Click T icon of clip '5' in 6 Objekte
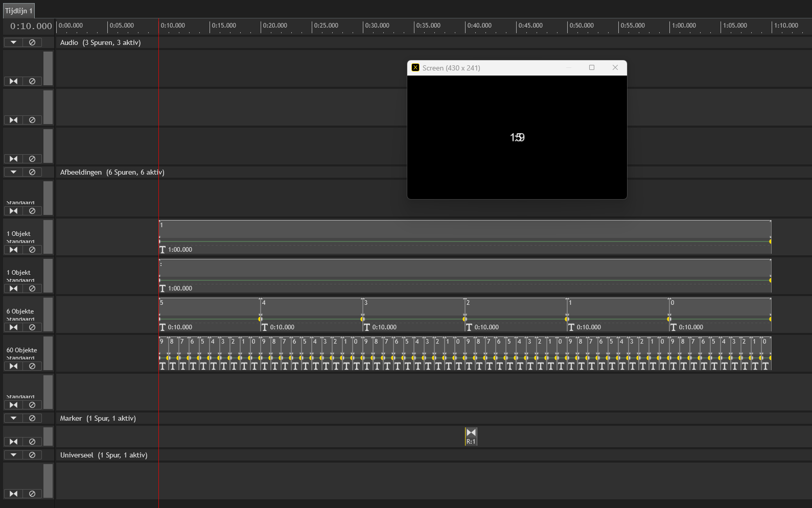Image resolution: width=812 pixels, height=508 pixels. pos(163,327)
